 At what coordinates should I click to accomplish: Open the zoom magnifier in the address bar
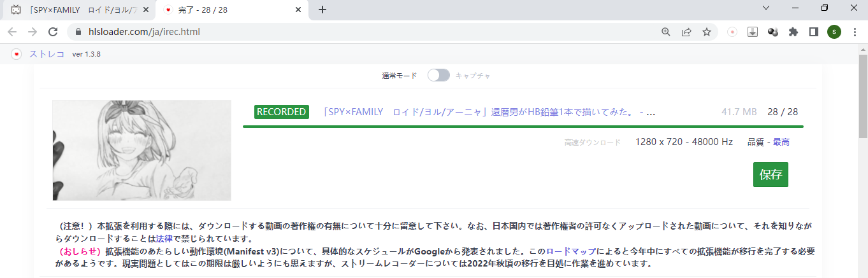[666, 32]
